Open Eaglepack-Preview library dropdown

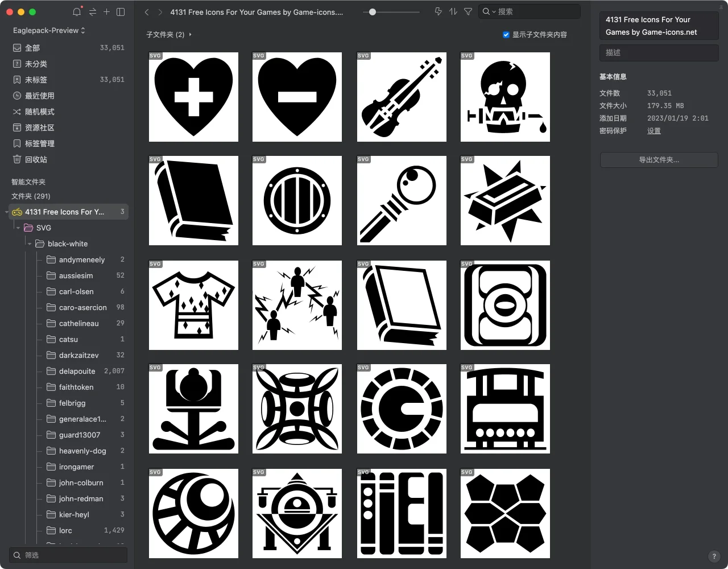tap(49, 30)
